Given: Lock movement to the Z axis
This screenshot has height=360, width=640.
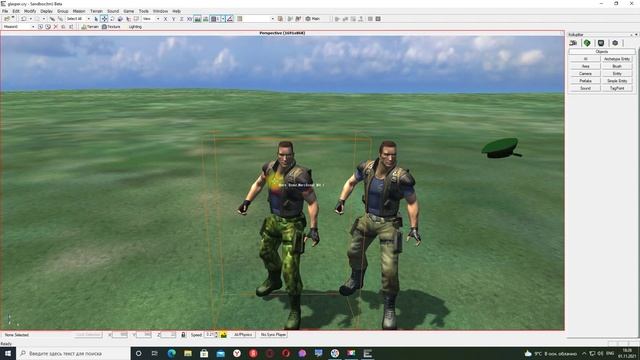Looking at the screenshot, I should coord(181,19).
